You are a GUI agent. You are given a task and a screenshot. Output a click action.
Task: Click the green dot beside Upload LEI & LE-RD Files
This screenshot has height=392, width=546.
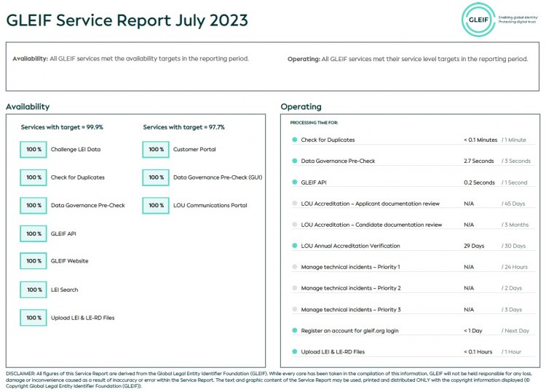[294, 352]
